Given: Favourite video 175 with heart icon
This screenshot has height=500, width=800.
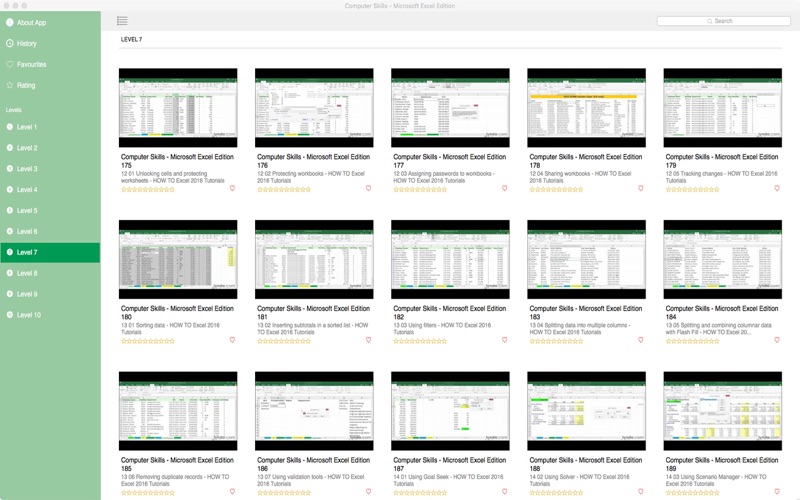Looking at the screenshot, I should pyautogui.click(x=232, y=188).
